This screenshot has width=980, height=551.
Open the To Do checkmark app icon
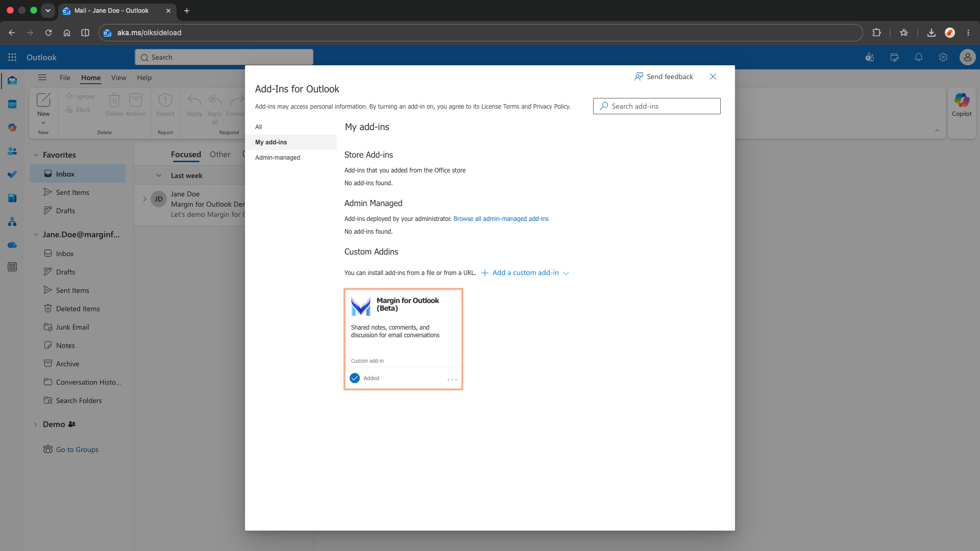[12, 174]
